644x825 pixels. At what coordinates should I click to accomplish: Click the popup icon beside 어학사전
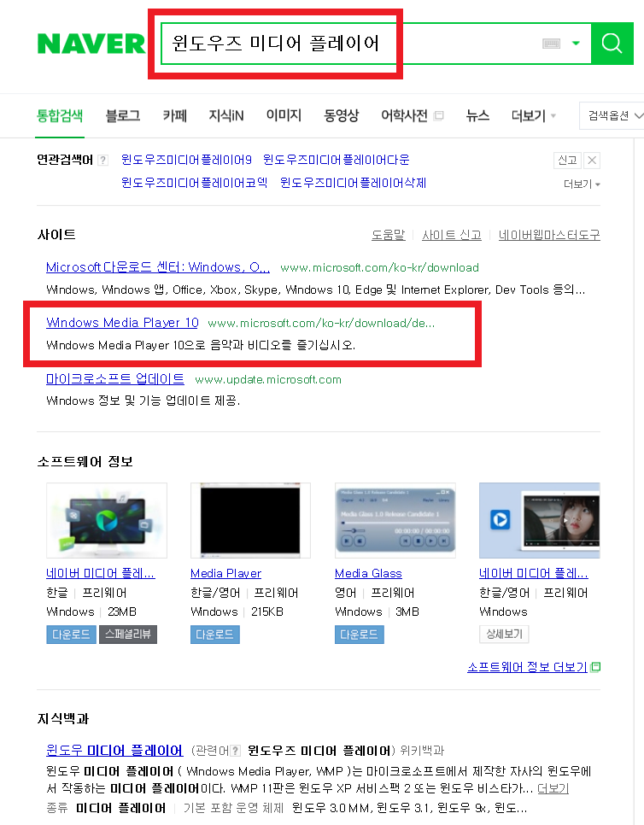click(439, 115)
